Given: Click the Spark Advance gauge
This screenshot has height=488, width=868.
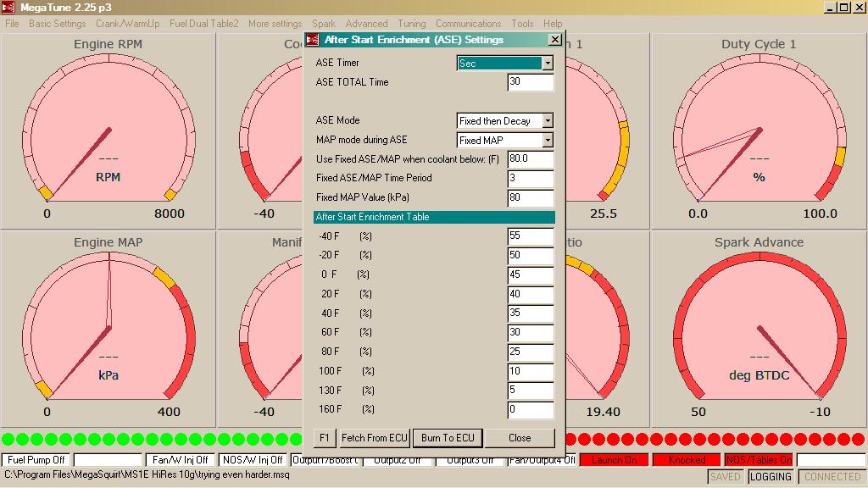Looking at the screenshot, I should (x=759, y=330).
